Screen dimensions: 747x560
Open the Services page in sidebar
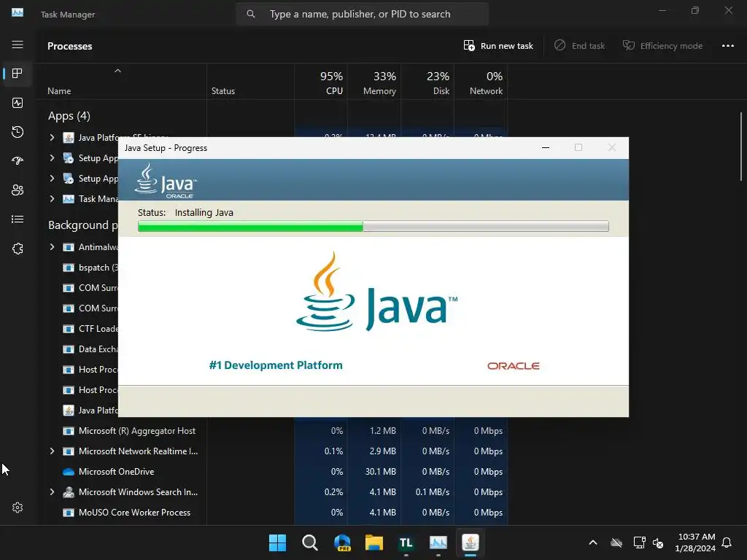(x=18, y=249)
